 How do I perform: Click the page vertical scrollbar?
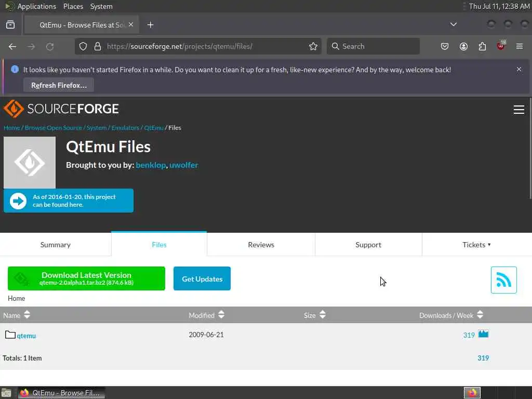click(x=530, y=148)
